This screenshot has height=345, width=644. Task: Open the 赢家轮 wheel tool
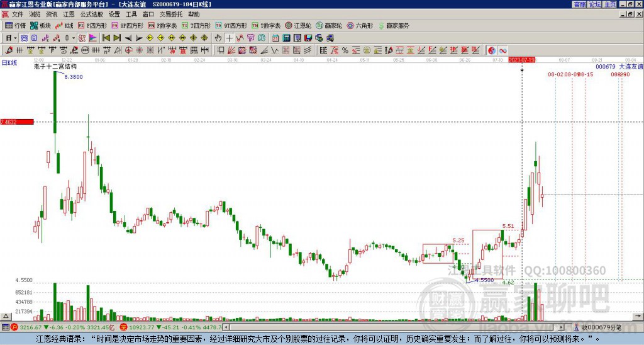pos(329,25)
